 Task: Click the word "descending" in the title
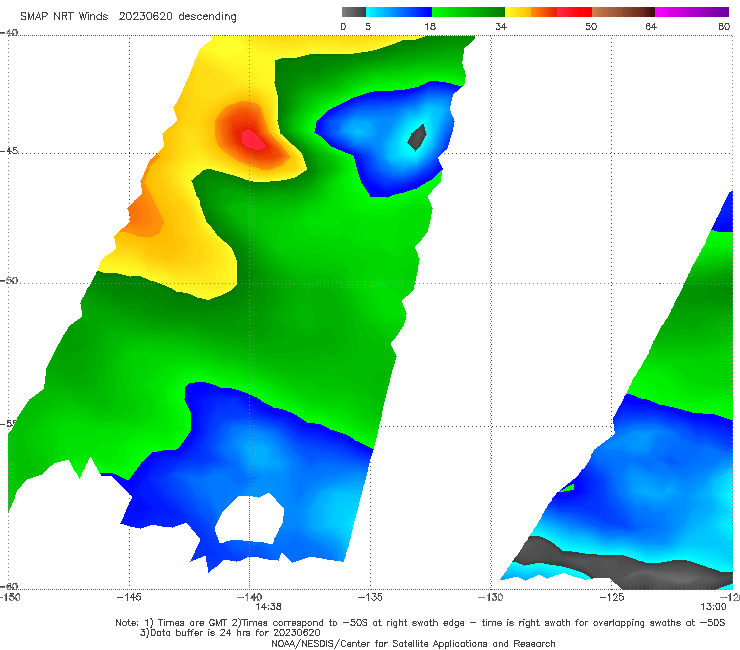tap(207, 17)
